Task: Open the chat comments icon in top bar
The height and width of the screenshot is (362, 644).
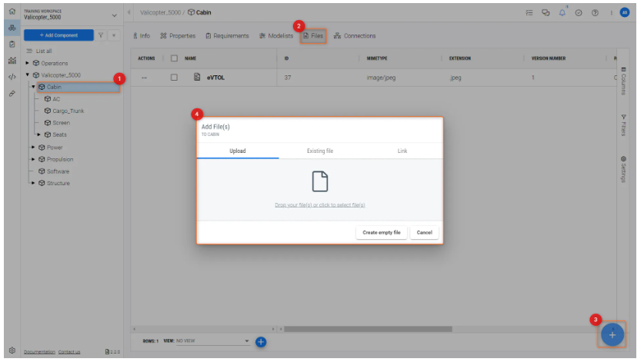Action: [x=546, y=12]
